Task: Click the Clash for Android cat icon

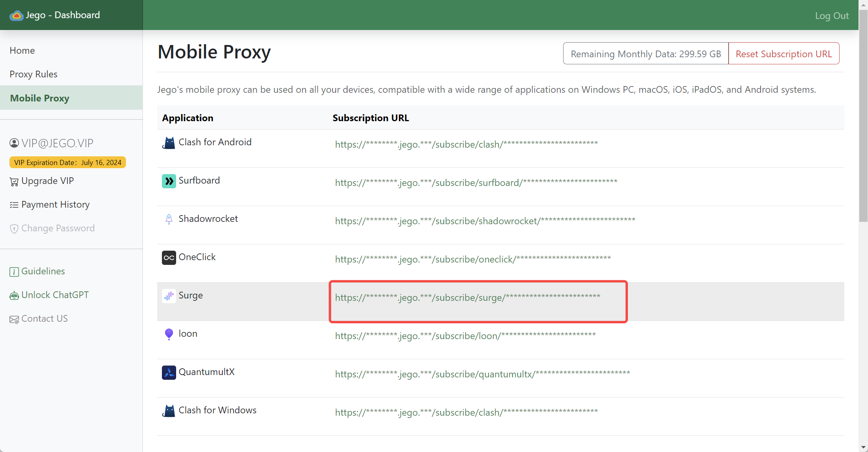Action: click(169, 143)
